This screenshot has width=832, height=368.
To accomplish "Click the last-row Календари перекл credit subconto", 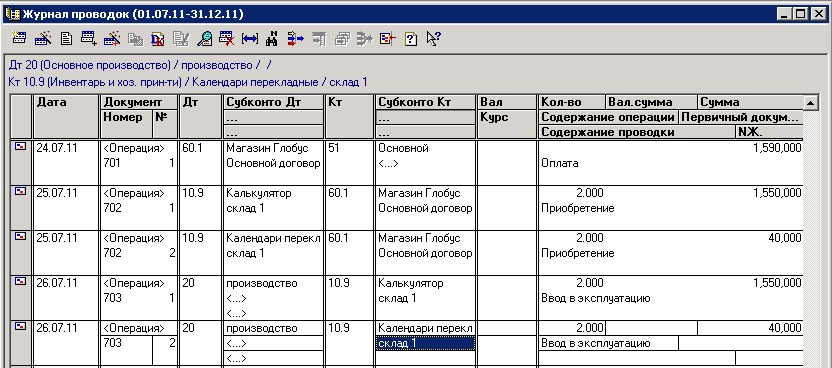I will pyautogui.click(x=426, y=328).
